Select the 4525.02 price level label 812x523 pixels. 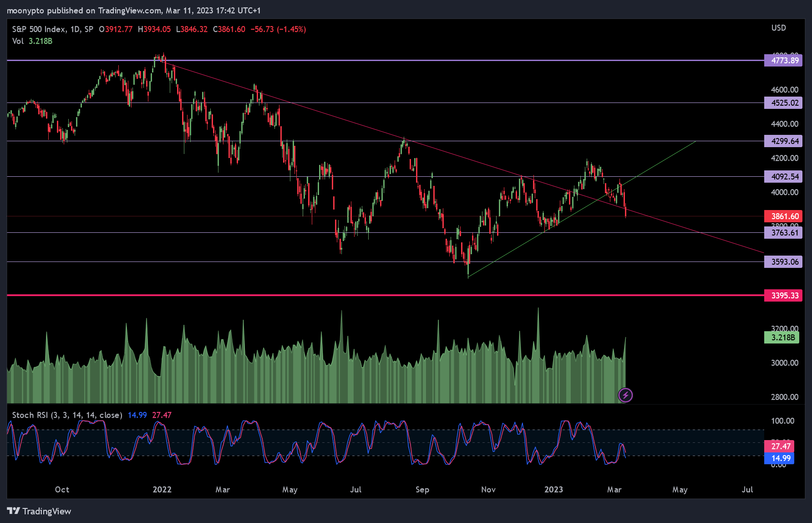(783, 103)
